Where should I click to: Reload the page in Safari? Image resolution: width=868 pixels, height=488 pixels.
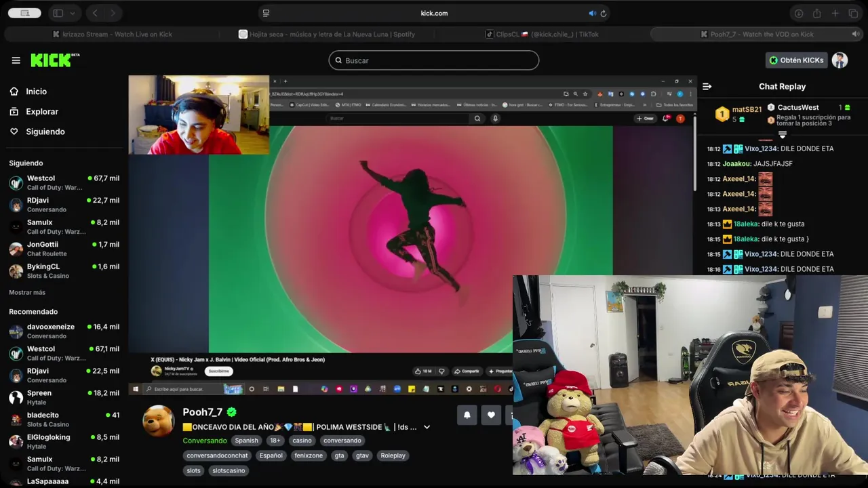pos(603,13)
